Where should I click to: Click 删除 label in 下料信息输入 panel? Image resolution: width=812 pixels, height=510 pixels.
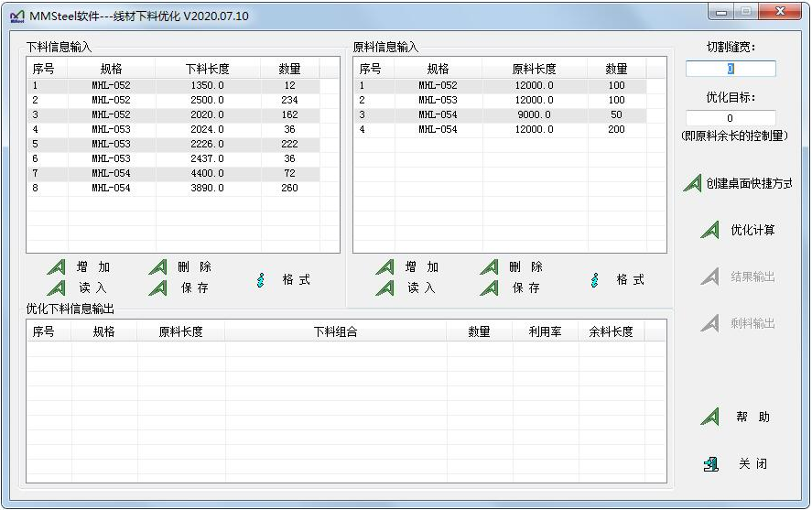tap(195, 267)
